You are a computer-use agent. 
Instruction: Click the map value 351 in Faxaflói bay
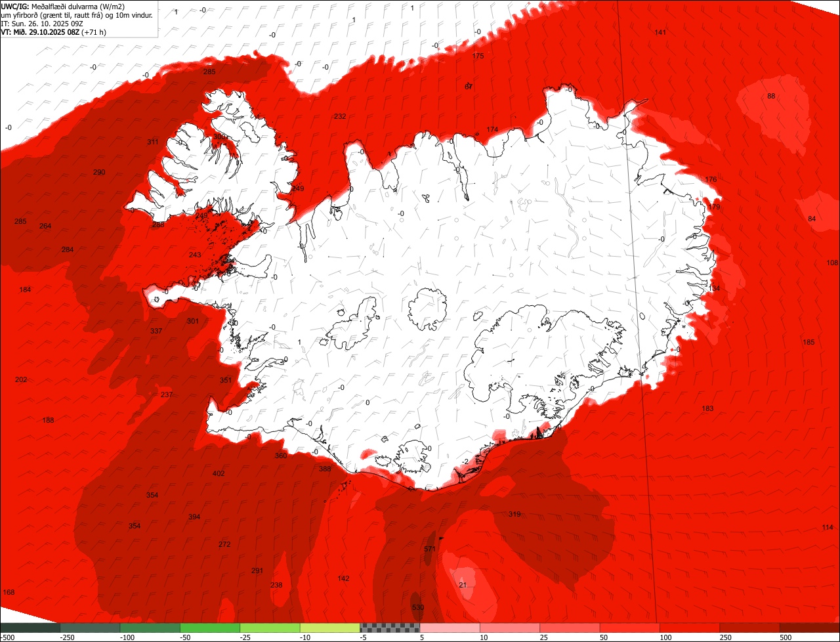point(226,380)
